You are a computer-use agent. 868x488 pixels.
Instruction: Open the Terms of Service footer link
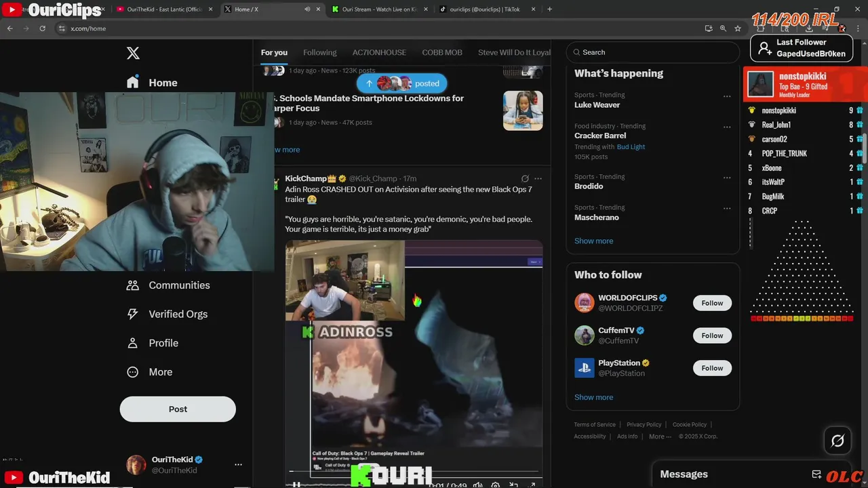pyautogui.click(x=595, y=424)
